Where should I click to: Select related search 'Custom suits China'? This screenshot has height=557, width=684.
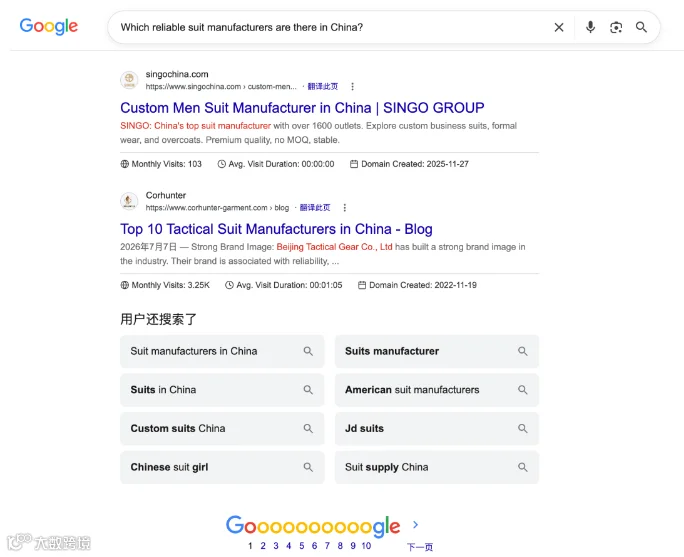(222, 428)
